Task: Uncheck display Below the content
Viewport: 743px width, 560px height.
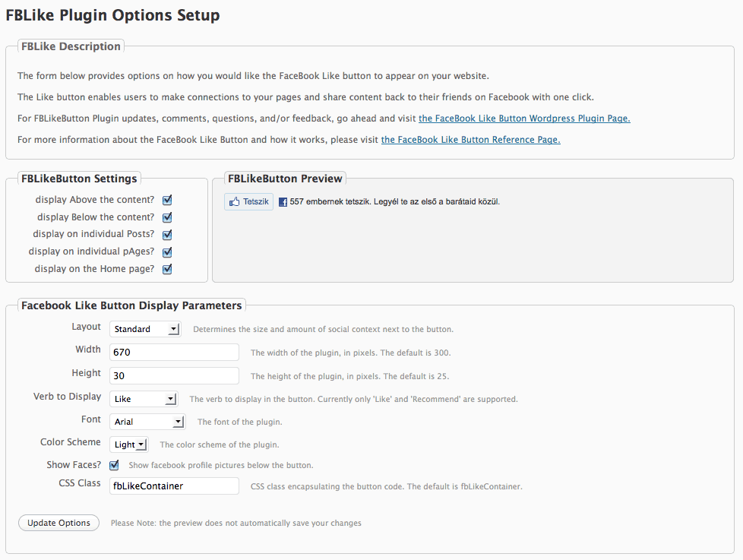Action: [x=167, y=217]
